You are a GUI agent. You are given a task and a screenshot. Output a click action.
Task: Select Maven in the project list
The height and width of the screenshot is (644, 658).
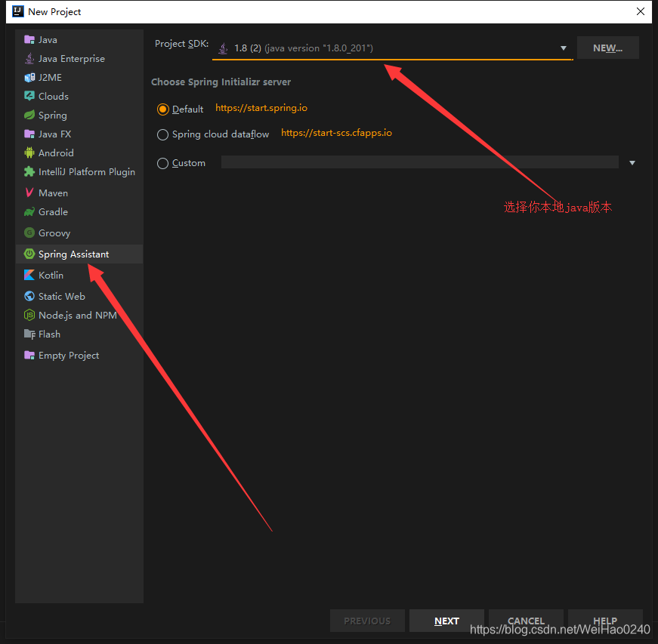[x=79, y=193]
